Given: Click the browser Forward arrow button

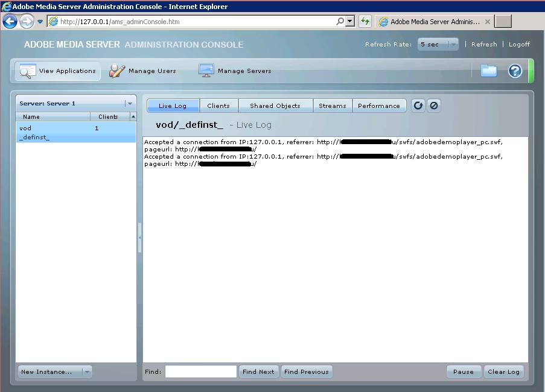Looking at the screenshot, I should pyautogui.click(x=27, y=22).
